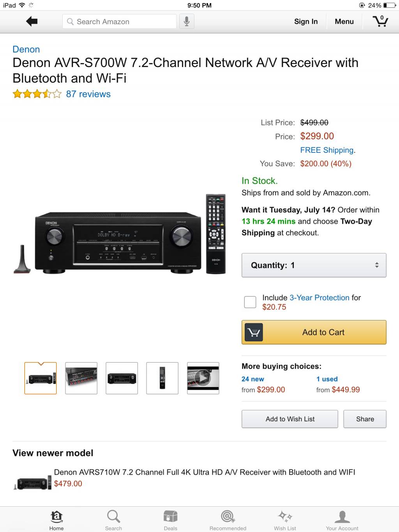Image resolution: width=399 pixels, height=532 pixels.
Task: Open Wish List in bottom bar
Action: pyautogui.click(x=285, y=520)
